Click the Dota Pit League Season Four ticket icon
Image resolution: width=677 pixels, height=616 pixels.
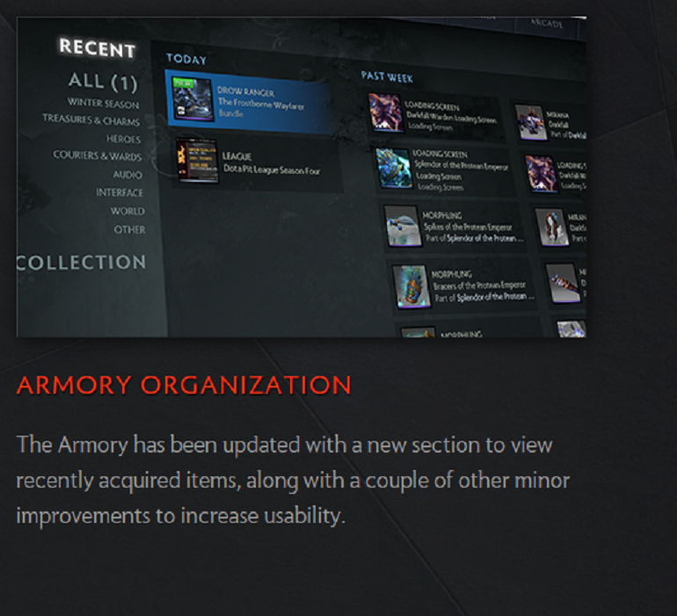[x=197, y=161]
